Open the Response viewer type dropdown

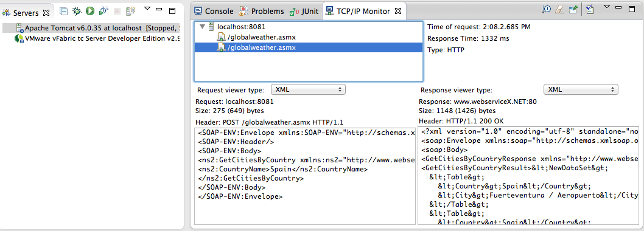tap(581, 89)
